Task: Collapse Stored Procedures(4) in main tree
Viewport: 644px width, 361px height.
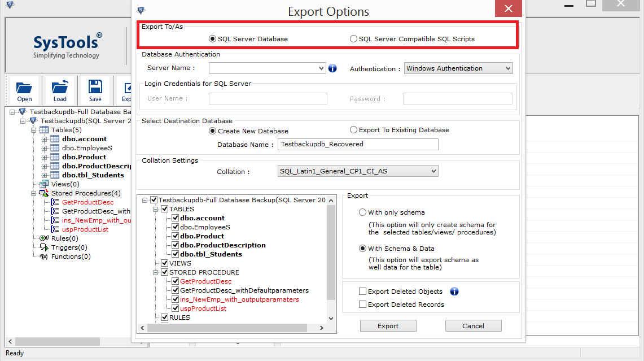Action: click(33, 193)
